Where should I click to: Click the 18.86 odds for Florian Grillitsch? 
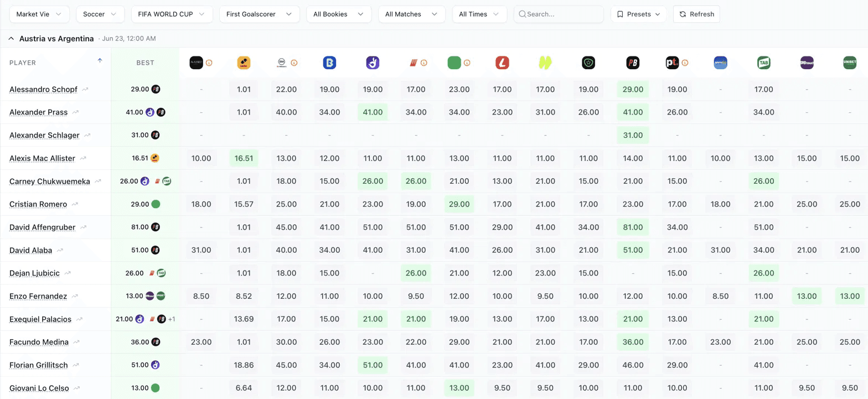click(244, 365)
